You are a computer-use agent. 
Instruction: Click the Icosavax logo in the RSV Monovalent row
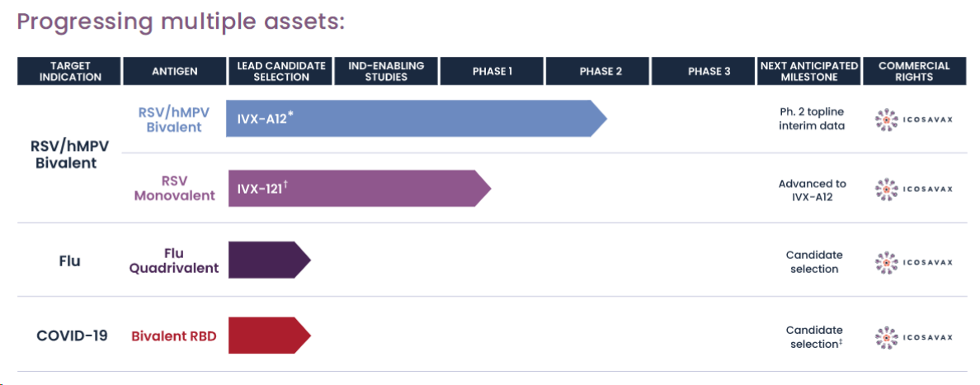tap(913, 190)
